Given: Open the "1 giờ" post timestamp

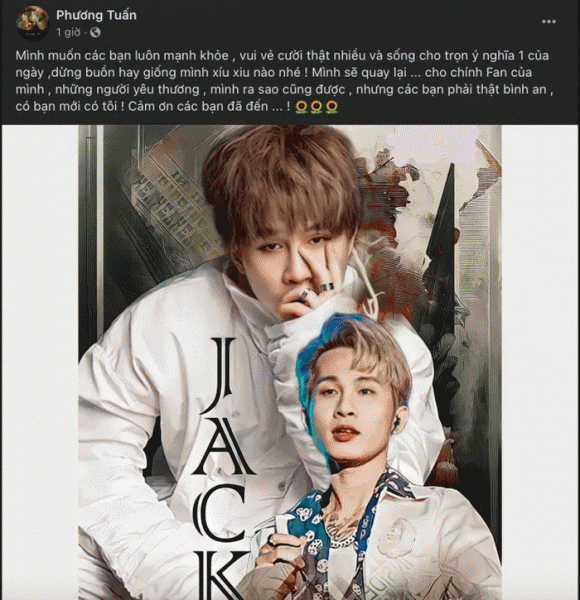Looking at the screenshot, I should click(68, 33).
